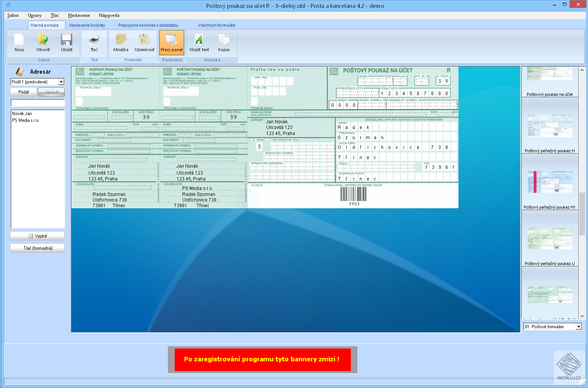Open the Súbor menu
588x388 pixels.
coord(13,15)
